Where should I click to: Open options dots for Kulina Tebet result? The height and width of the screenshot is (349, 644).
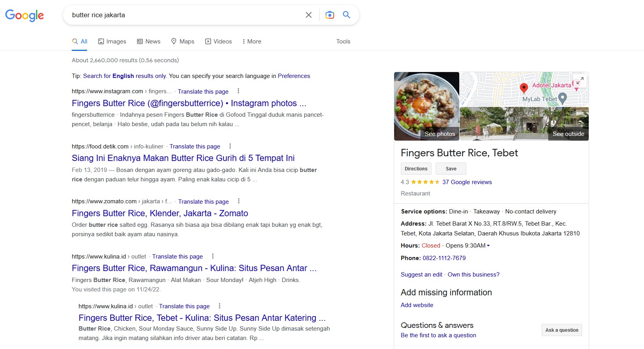click(219, 306)
